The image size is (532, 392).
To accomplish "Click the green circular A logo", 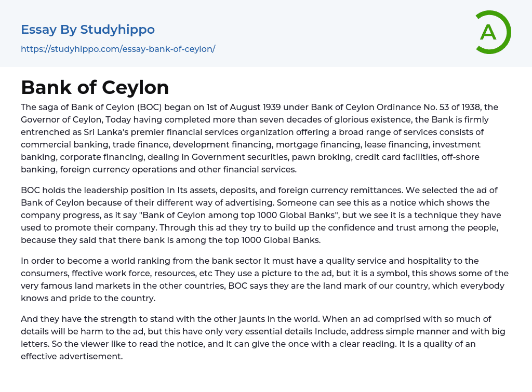I will point(493,32).
